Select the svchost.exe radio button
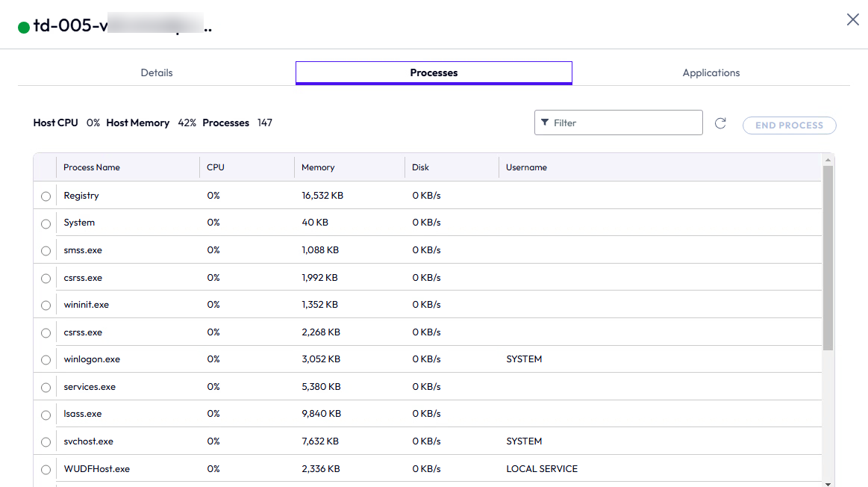Image resolution: width=868 pixels, height=487 pixels. pos(46,442)
